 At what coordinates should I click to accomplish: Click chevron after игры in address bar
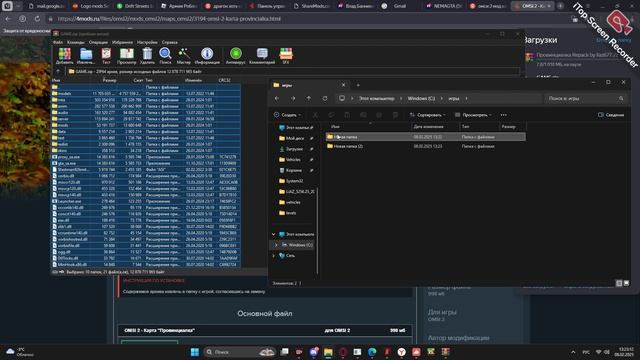click(466, 98)
